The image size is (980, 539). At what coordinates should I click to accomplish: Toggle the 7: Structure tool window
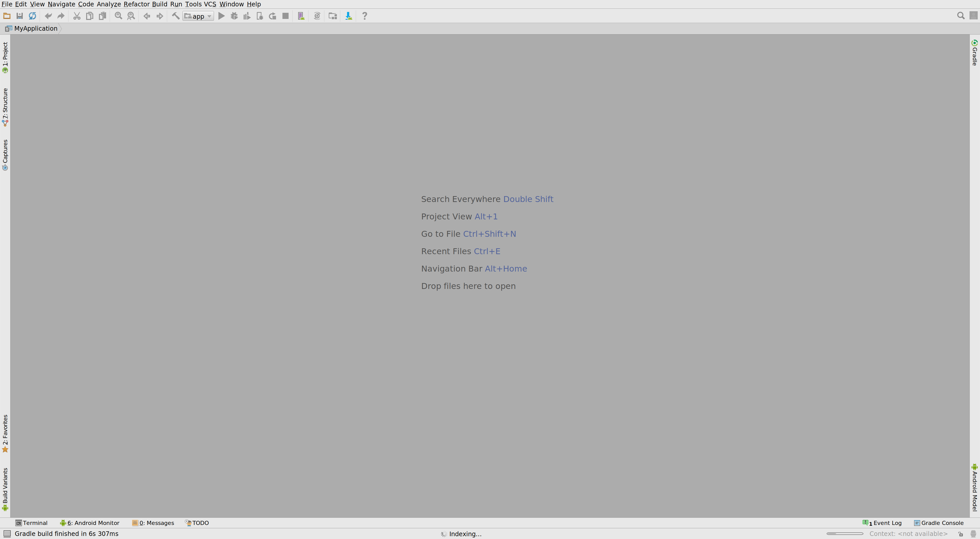click(x=5, y=107)
